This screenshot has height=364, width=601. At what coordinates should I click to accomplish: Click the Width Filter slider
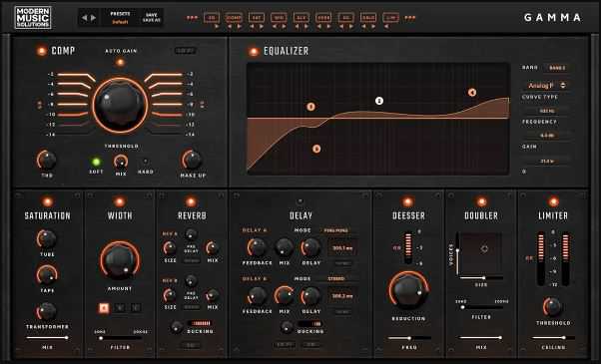(x=121, y=338)
